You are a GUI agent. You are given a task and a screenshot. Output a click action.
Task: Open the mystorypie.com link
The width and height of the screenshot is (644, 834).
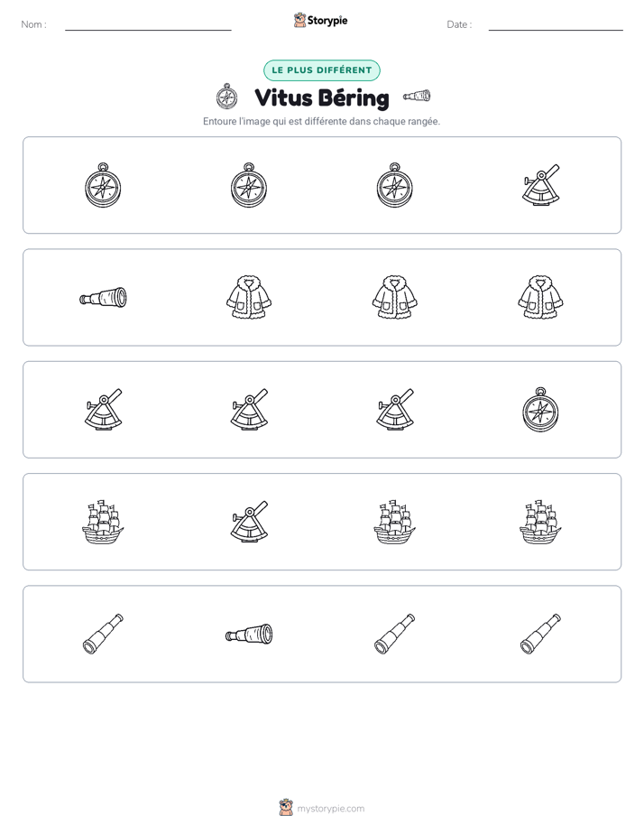click(x=330, y=809)
